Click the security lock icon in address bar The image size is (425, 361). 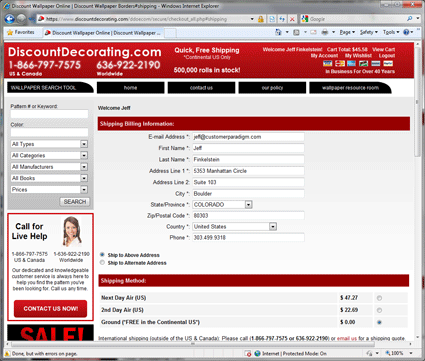coord(261,19)
